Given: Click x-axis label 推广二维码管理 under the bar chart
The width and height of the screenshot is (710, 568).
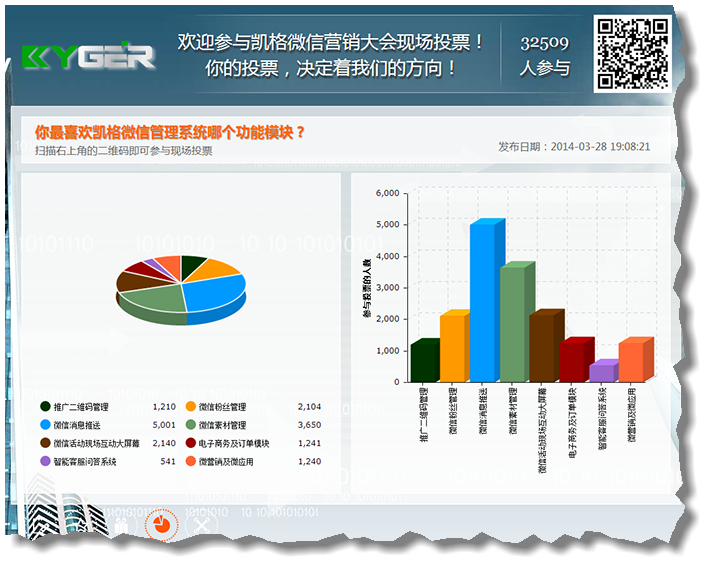Looking at the screenshot, I should pyautogui.click(x=424, y=414).
